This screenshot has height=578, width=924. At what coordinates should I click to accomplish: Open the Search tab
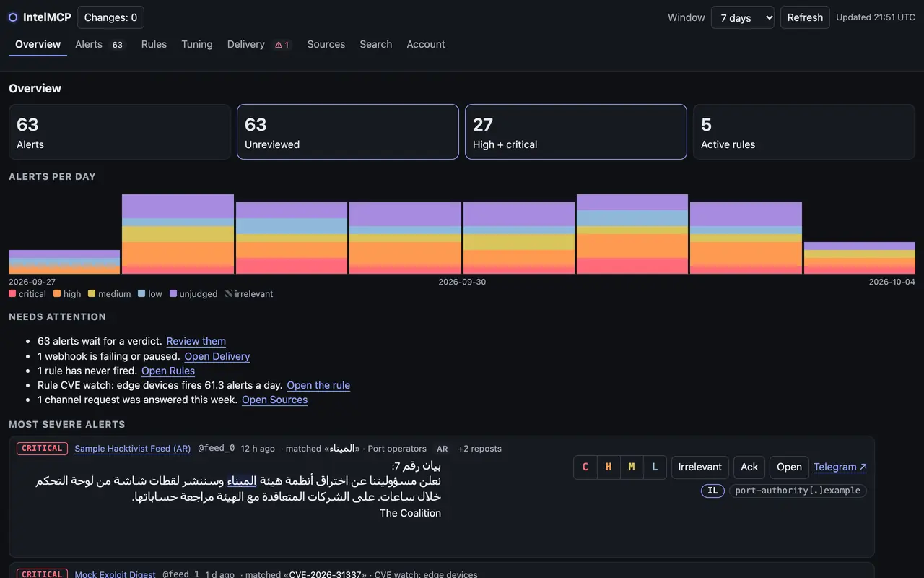pos(376,44)
